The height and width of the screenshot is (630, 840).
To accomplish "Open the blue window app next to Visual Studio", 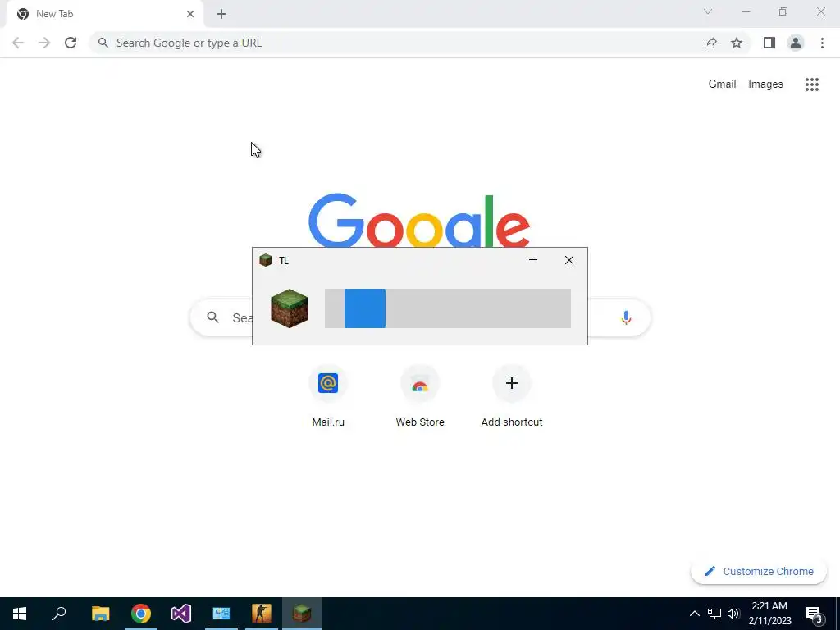I will pyautogui.click(x=221, y=614).
